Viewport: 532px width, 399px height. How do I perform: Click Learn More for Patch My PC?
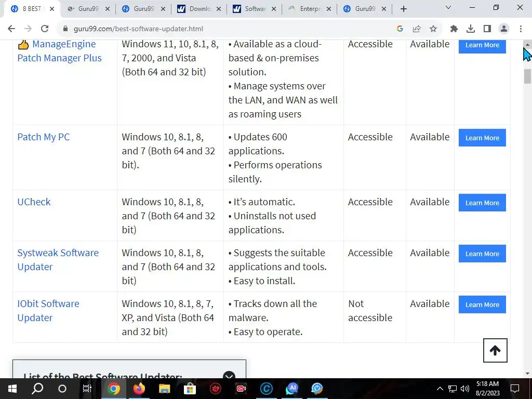click(482, 138)
